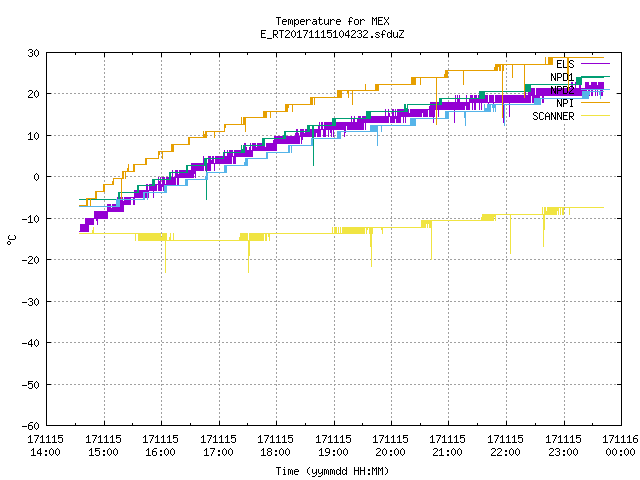Viewport: 640px width, 480px height.
Task: Click the x-axis tick '171115 14:00'
Action: (x=46, y=446)
